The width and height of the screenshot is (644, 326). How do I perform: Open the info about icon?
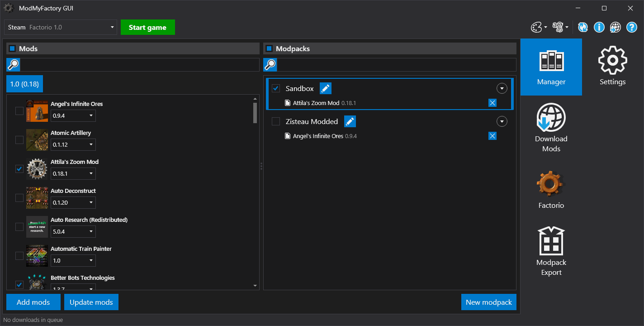[599, 27]
